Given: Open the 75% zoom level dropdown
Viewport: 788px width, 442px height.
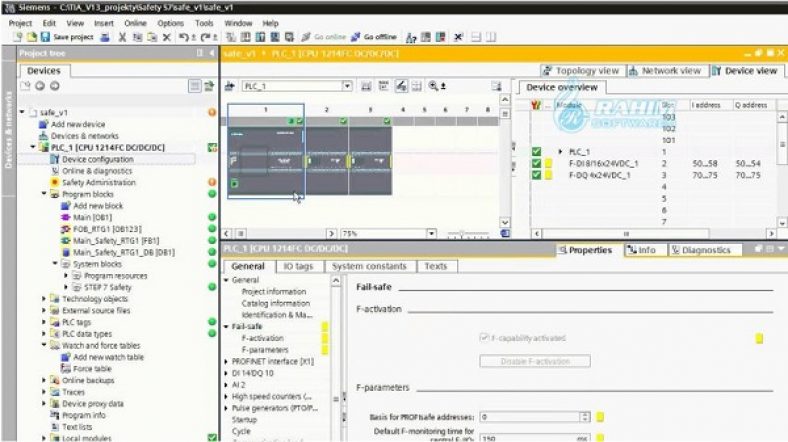Looking at the screenshot, I should tap(431, 234).
